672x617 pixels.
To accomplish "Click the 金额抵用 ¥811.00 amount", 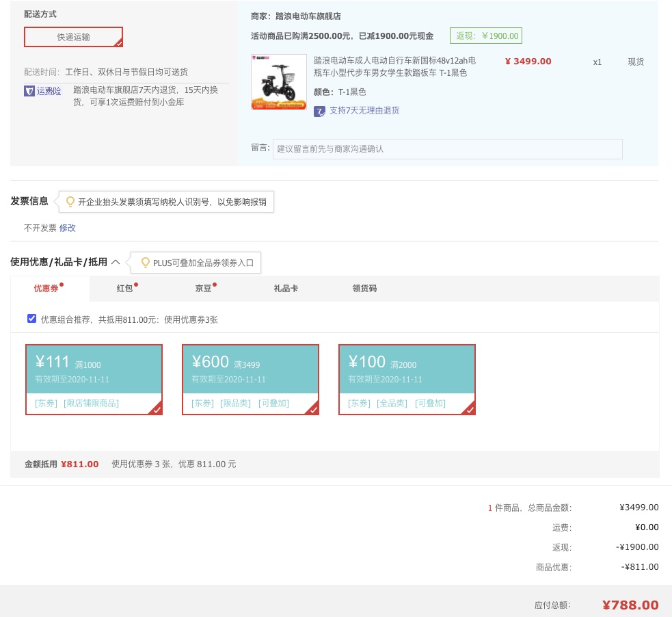I will point(80,464).
